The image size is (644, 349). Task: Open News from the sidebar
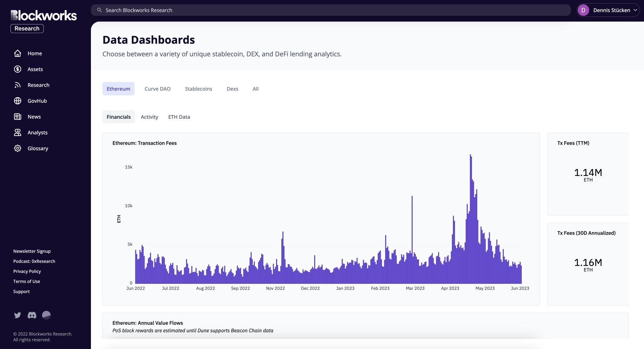coord(34,117)
